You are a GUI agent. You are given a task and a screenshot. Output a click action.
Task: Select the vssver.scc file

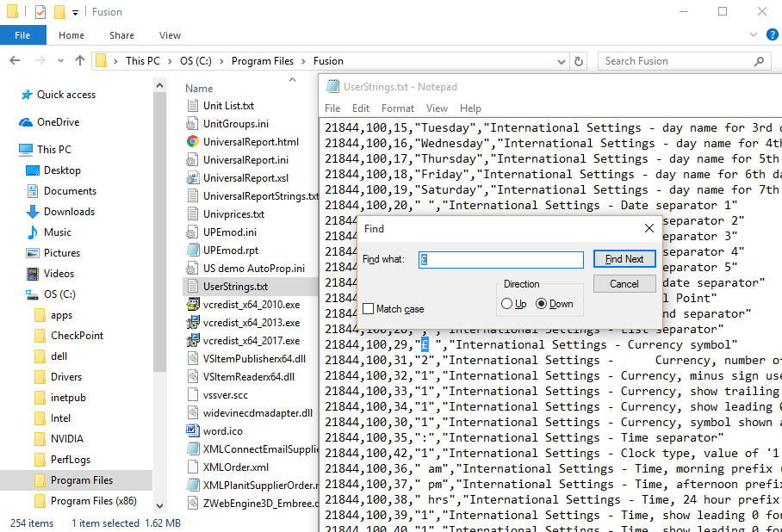pos(226,395)
